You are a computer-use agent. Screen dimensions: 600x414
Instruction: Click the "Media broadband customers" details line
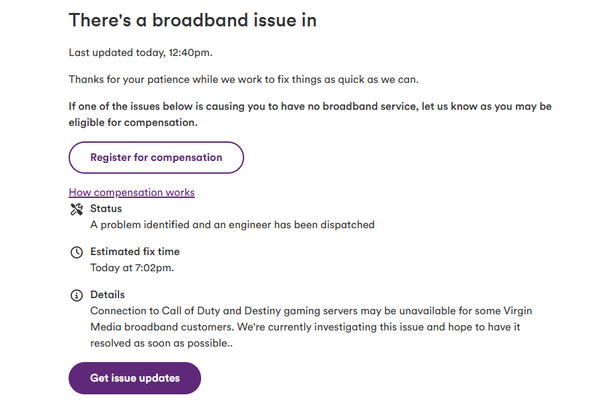tap(305, 327)
